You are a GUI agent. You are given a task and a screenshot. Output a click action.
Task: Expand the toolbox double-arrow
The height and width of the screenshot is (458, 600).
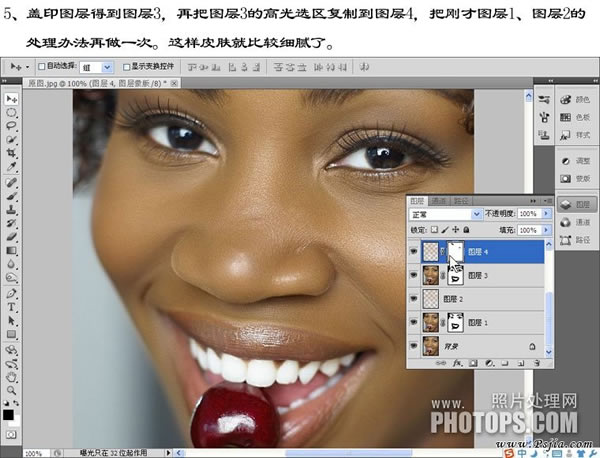coord(5,81)
